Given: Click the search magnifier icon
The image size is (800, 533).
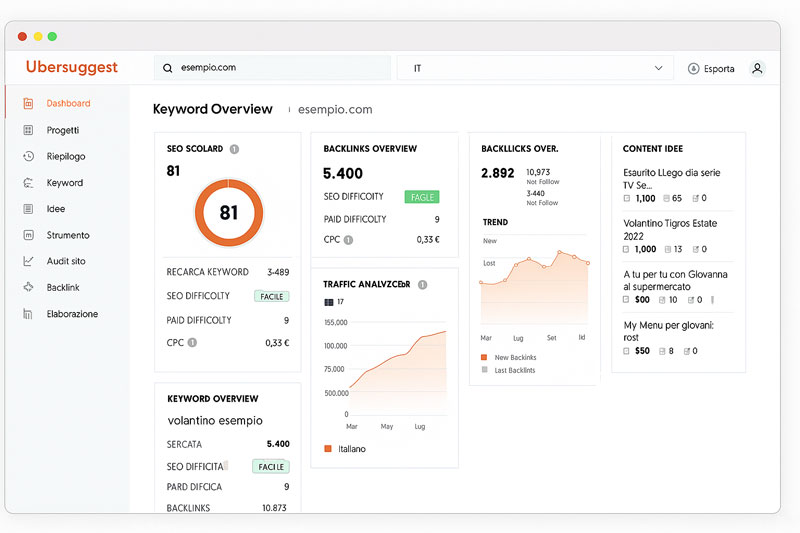Looking at the screenshot, I should (x=167, y=68).
